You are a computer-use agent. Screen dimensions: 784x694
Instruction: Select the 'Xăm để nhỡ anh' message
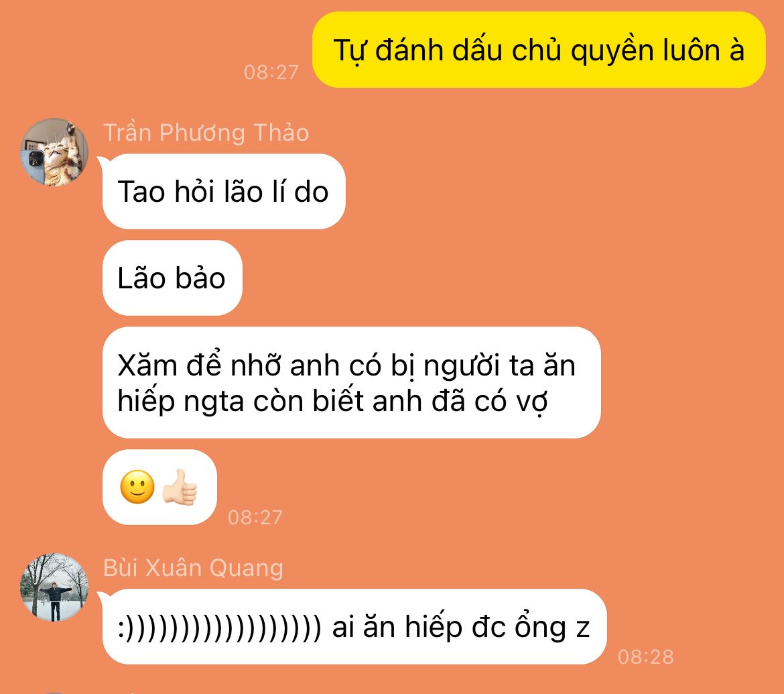point(351,383)
